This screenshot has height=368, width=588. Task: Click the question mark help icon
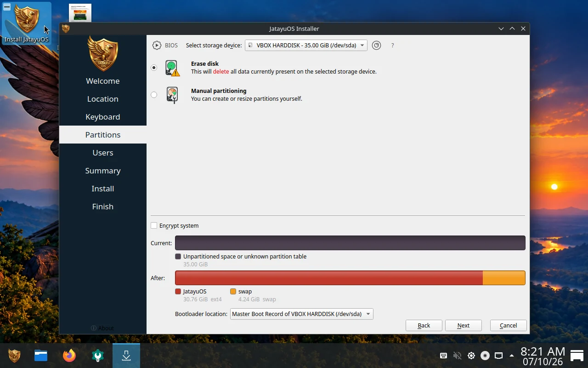pyautogui.click(x=392, y=45)
